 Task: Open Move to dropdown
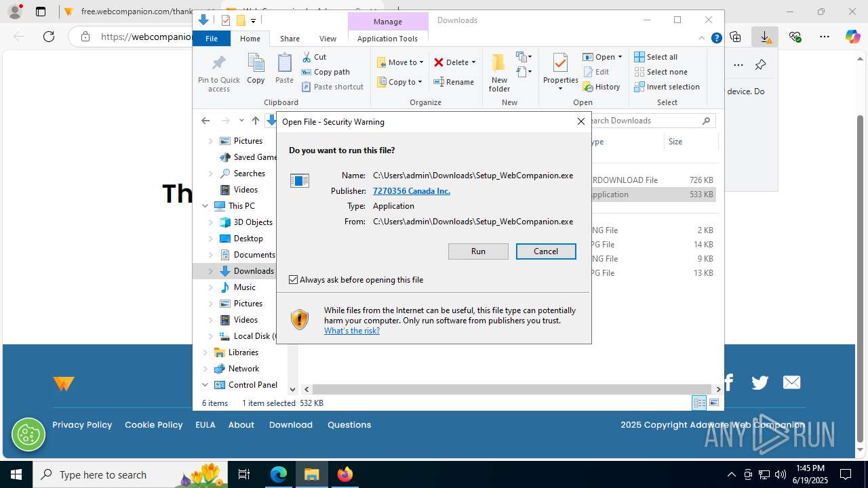(x=401, y=62)
